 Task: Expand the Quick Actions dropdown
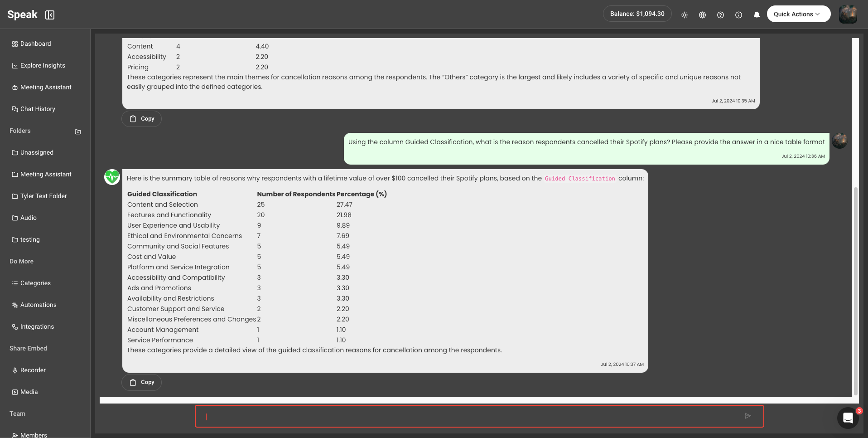(x=798, y=14)
